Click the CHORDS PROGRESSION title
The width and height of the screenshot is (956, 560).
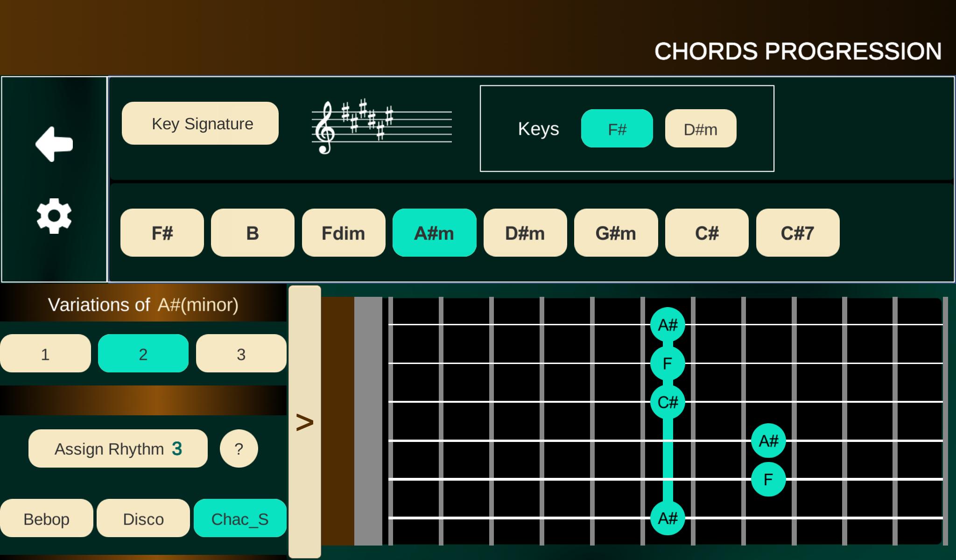pos(798,51)
